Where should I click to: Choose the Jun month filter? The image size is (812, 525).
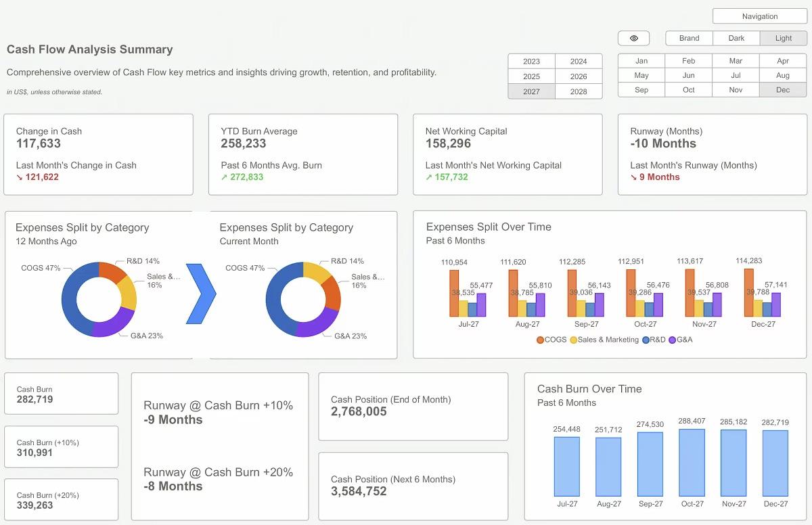(x=689, y=75)
